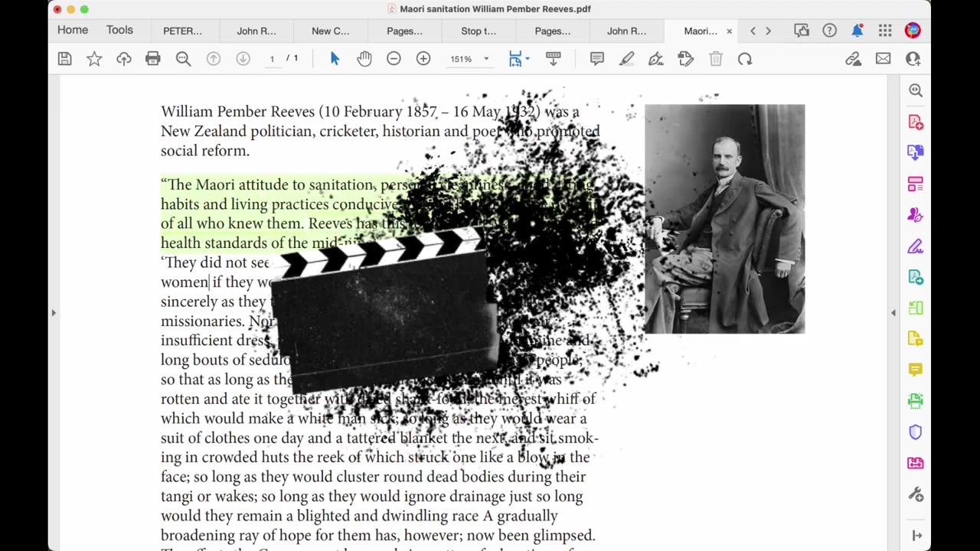Select the arrow selection tool
Viewport: 980px width, 551px height.
click(x=335, y=59)
